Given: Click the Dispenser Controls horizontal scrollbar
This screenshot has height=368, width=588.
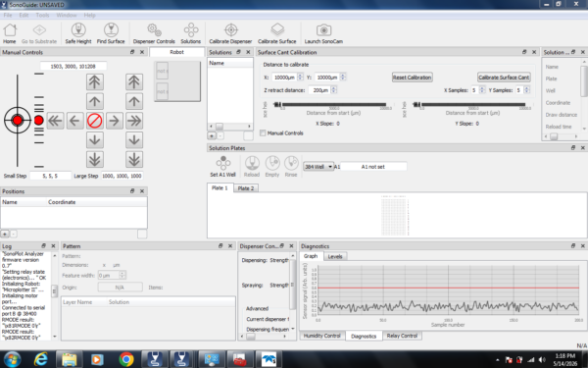Looking at the screenshot, I should coord(264,337).
